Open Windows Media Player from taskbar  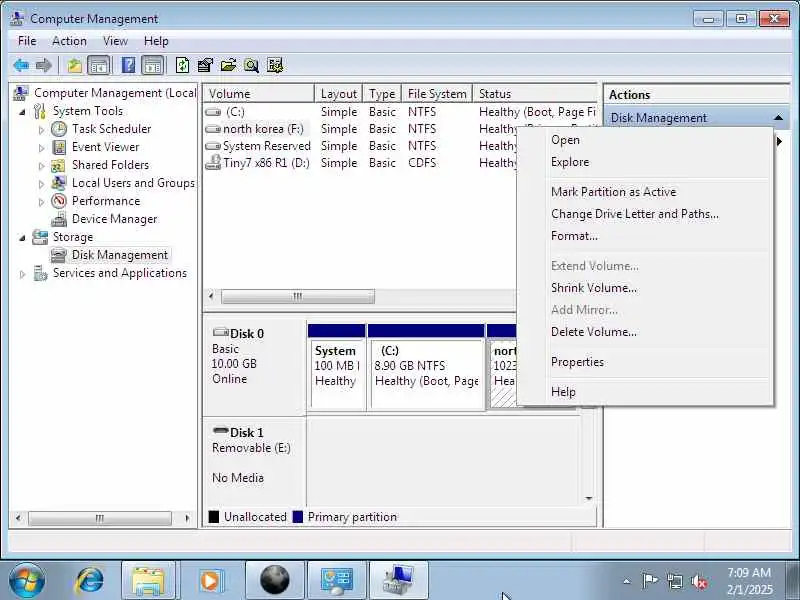(210, 580)
